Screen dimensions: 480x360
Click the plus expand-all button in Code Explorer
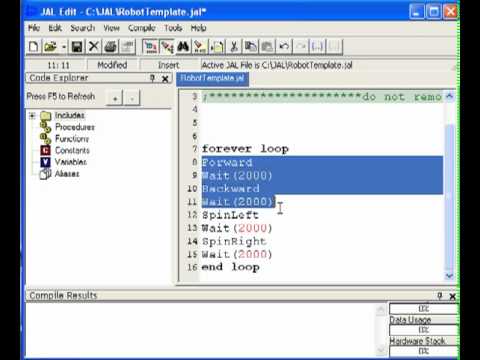[115, 98]
